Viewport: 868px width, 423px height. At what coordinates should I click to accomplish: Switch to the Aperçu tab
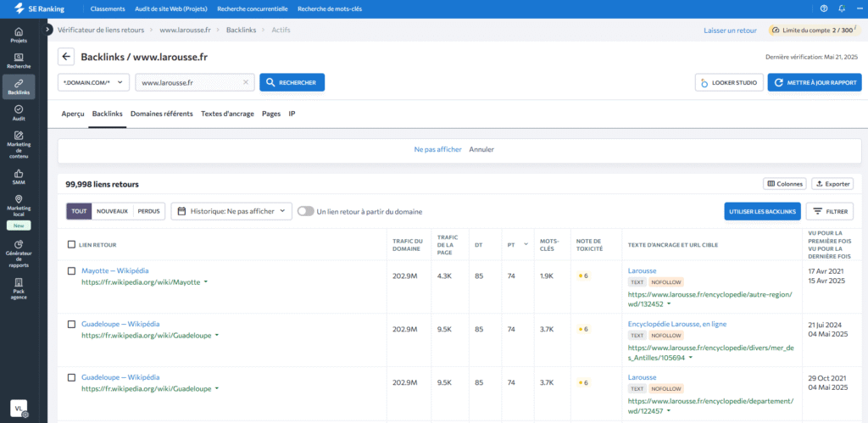click(73, 114)
